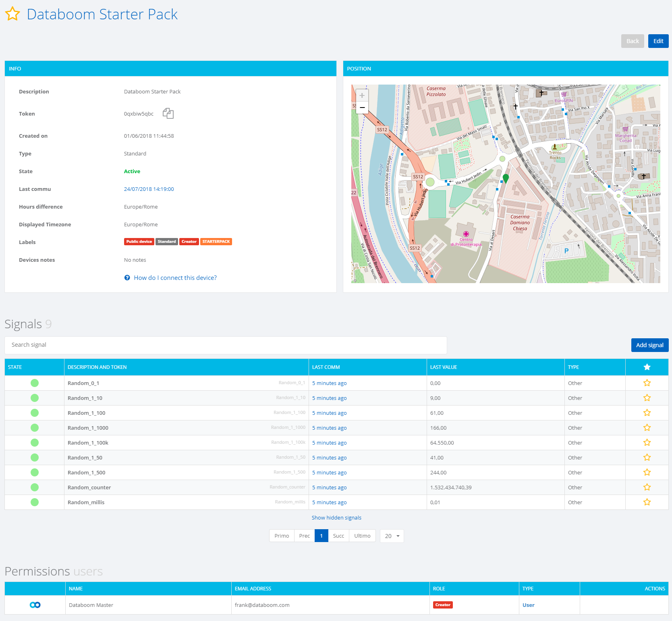This screenshot has width=672, height=621.
Task: Click the User type link
Action: (x=529, y=605)
